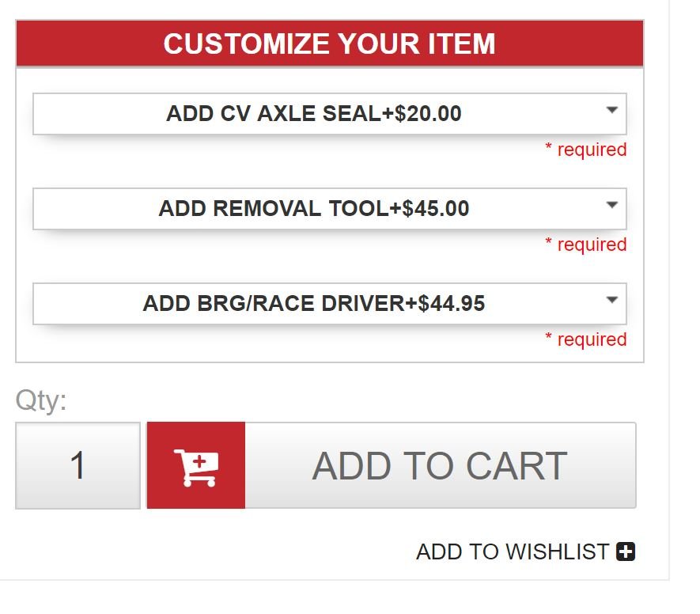This screenshot has height=614, width=700.
Task: Focus the quantity input showing 1
Action: (78, 465)
